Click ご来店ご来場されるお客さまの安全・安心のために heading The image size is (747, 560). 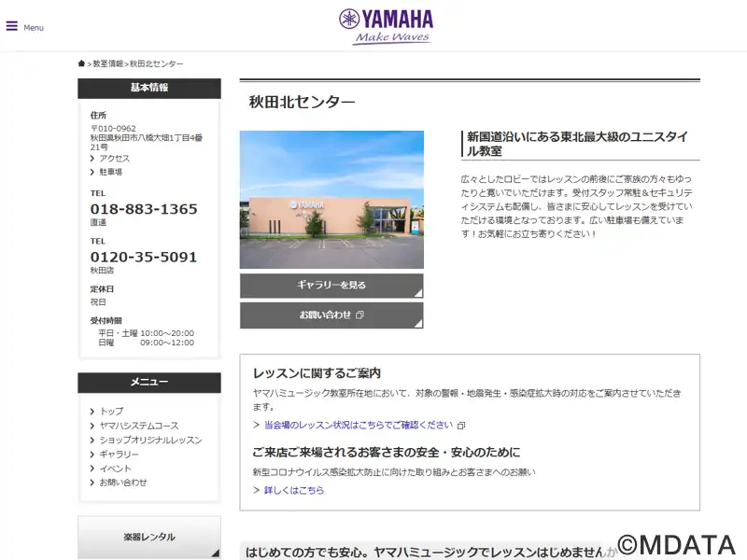click(x=387, y=453)
